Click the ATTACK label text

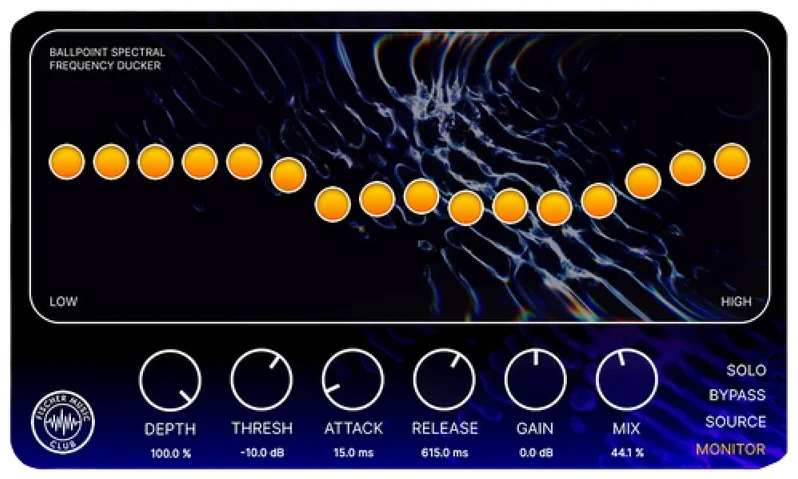(x=354, y=428)
